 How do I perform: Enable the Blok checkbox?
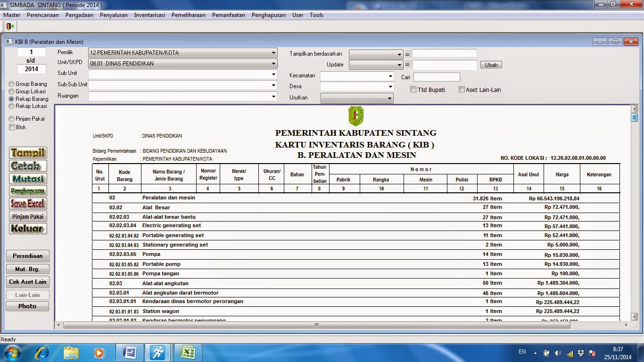tap(12, 127)
